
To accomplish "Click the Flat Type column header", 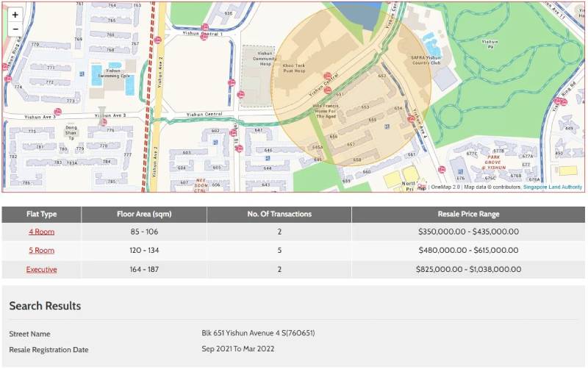I will [x=41, y=214].
